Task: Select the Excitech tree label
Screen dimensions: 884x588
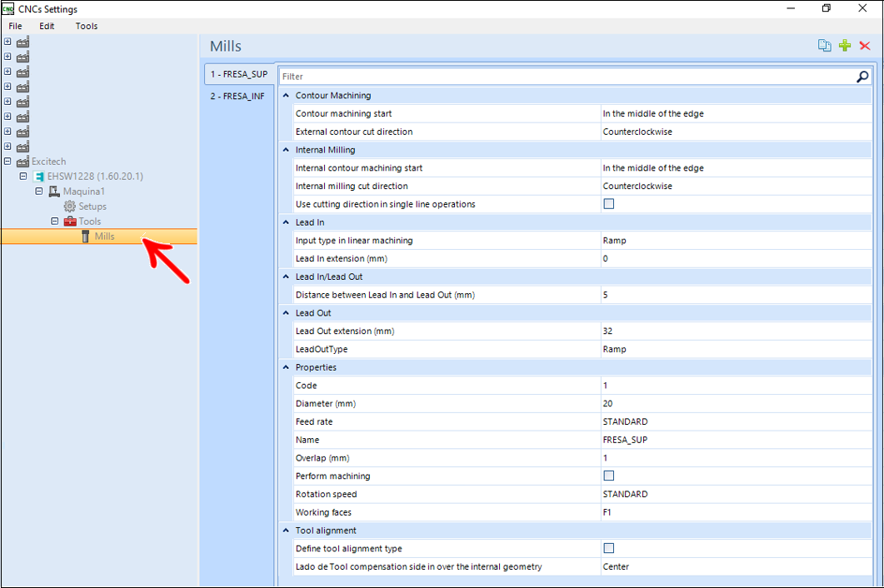Action: 48,162
